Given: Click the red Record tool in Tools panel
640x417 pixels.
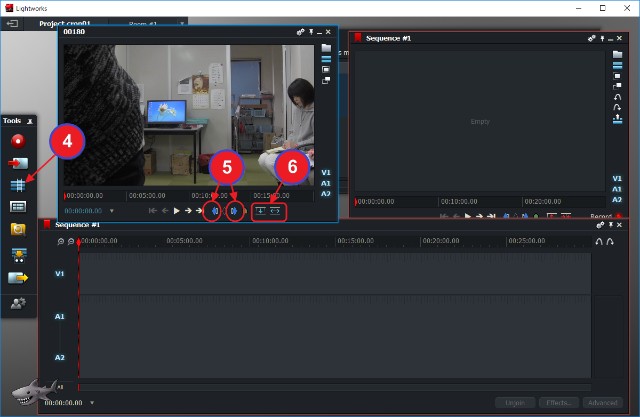Looking at the screenshot, I should click(18, 140).
